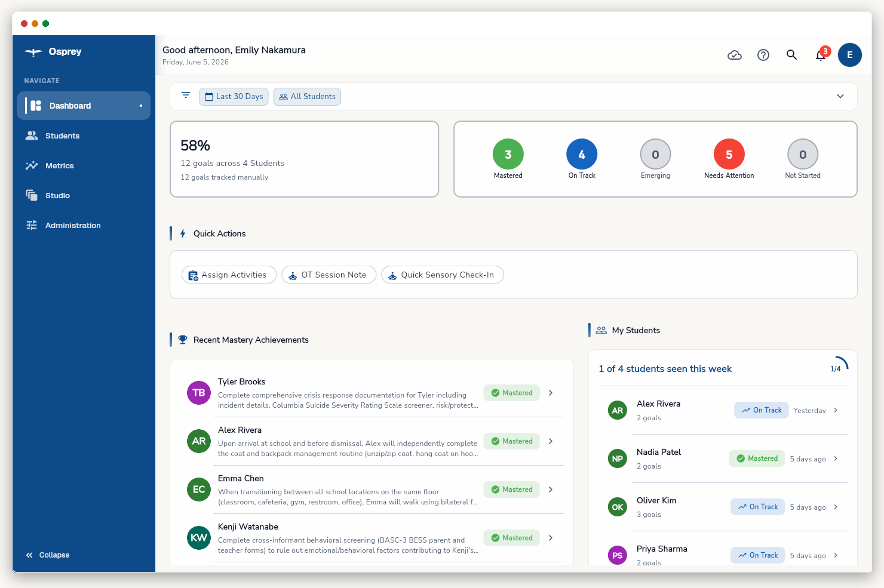
Task: Open Tyler Brooks achievement chevron
Action: 551,393
